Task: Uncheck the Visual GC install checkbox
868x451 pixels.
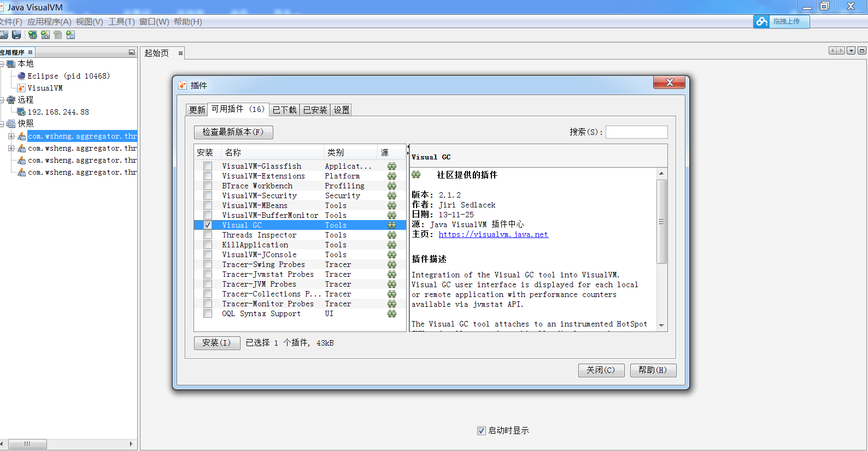Action: [208, 225]
